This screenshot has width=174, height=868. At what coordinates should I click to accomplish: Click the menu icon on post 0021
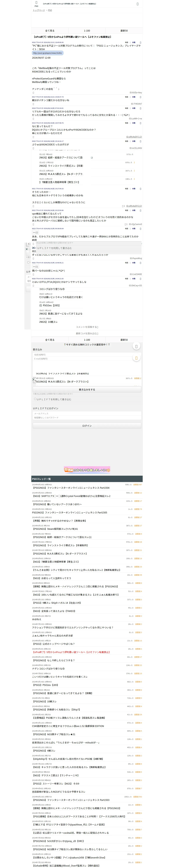[141, 189]
